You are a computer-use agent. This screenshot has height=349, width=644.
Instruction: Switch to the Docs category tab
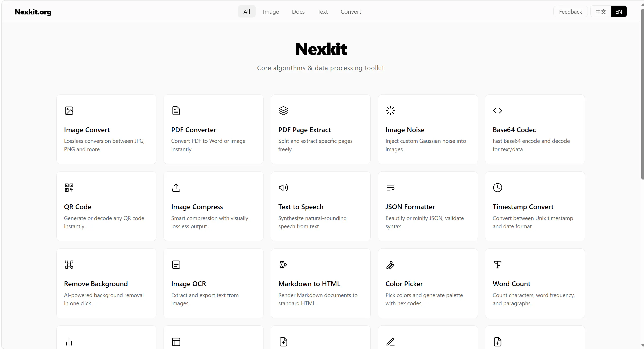(x=298, y=12)
